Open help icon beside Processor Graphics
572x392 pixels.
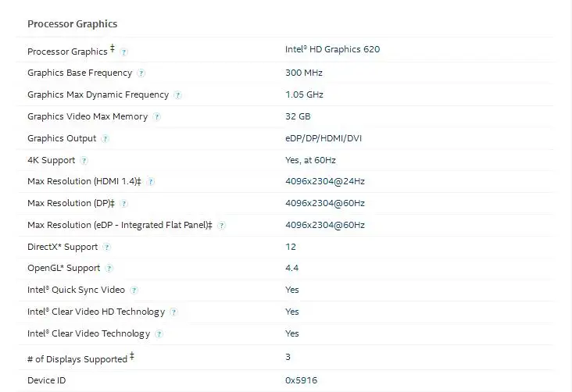point(124,52)
